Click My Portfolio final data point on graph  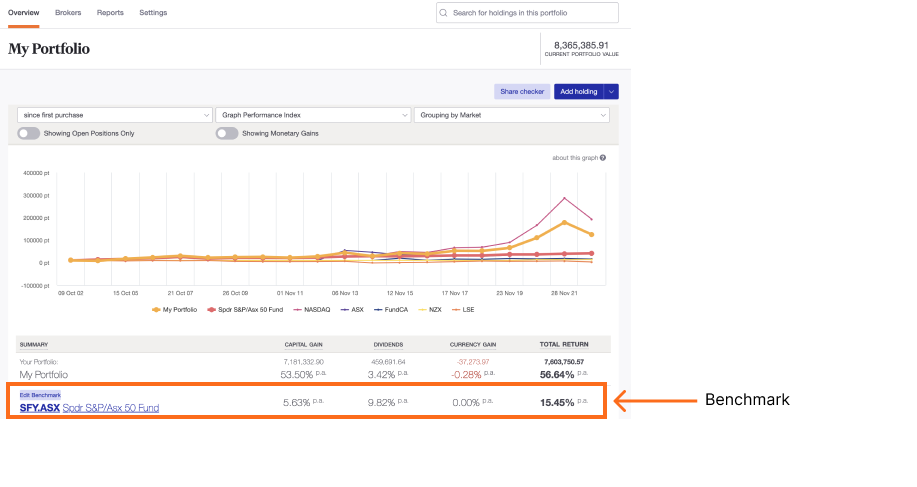(592, 234)
